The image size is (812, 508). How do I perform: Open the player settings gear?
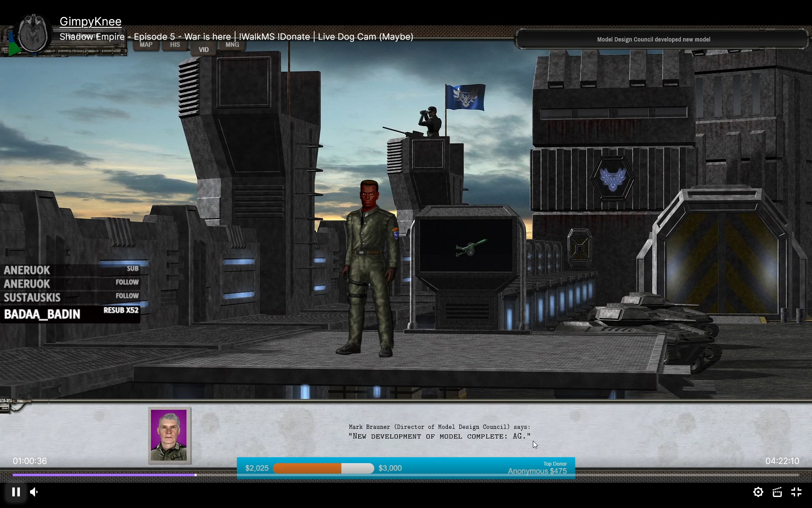pos(758,492)
